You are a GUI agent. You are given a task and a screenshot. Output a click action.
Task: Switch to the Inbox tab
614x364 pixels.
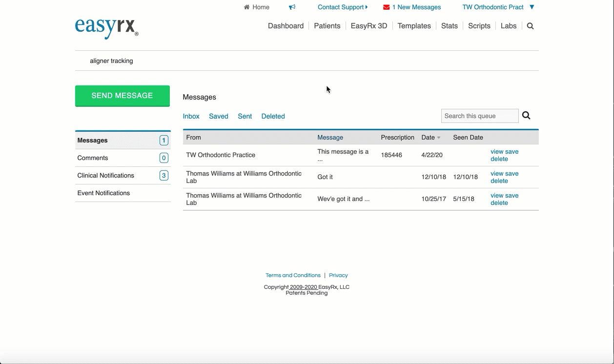191,116
